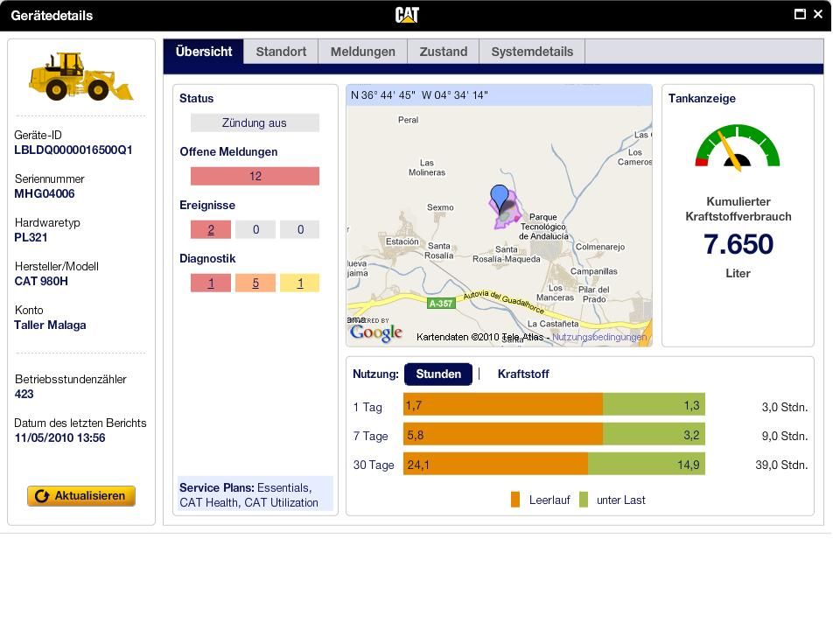Click the Google logo on the map
840x630 pixels.
(376, 332)
